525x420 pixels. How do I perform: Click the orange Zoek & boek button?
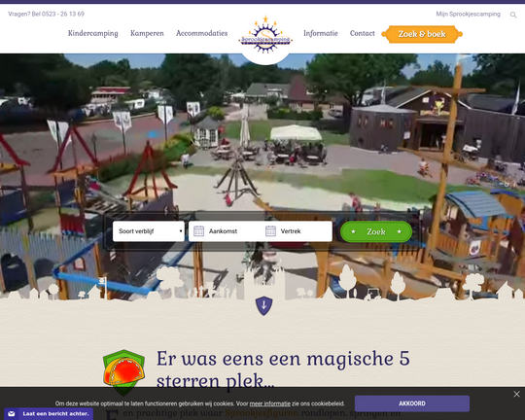pyautogui.click(x=422, y=34)
